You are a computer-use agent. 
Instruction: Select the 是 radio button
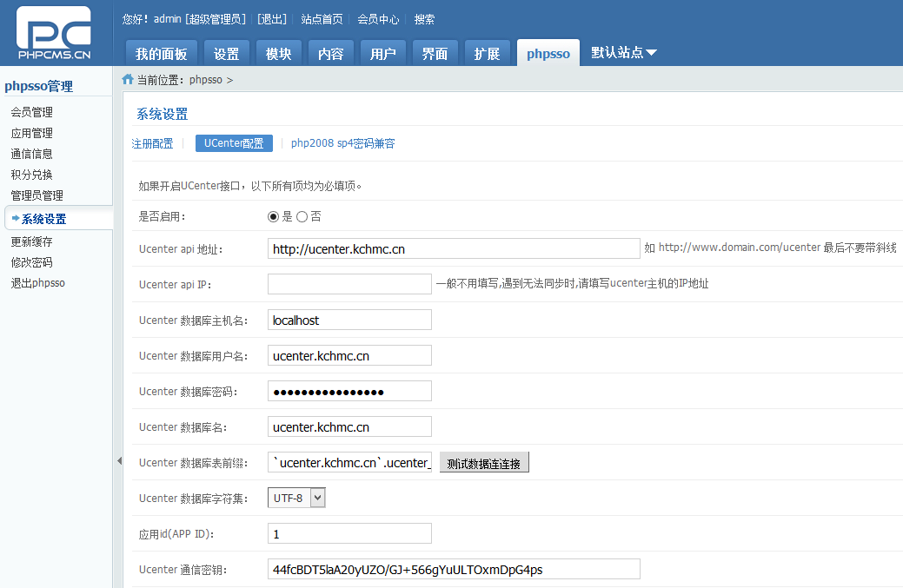[x=274, y=216]
